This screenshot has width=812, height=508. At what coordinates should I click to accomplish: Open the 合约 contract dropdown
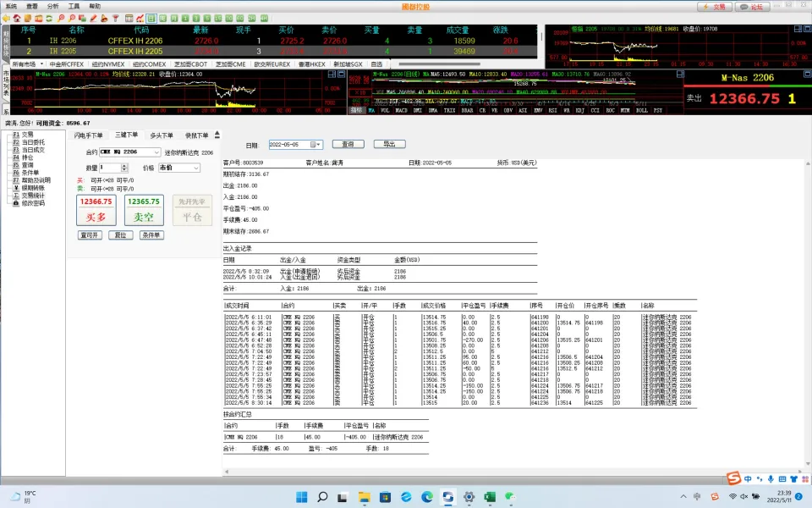[156, 152]
